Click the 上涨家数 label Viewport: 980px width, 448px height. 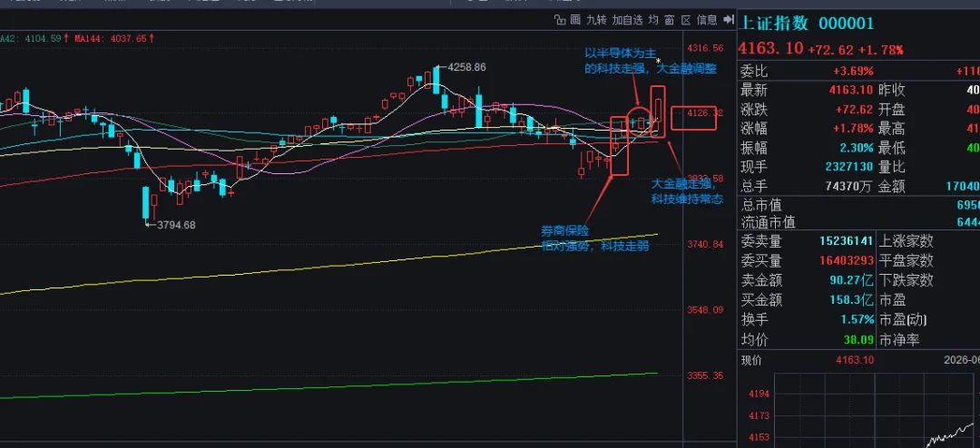[x=906, y=240]
